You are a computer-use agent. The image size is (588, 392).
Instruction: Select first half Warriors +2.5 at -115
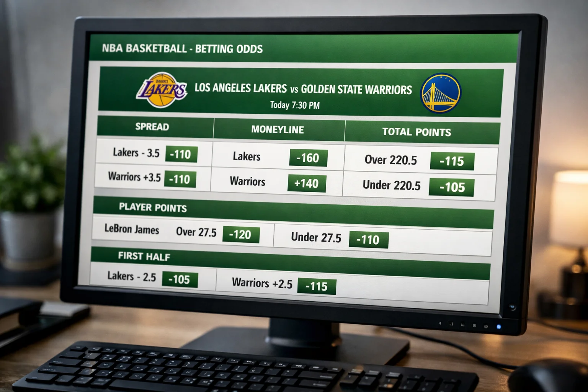point(317,286)
